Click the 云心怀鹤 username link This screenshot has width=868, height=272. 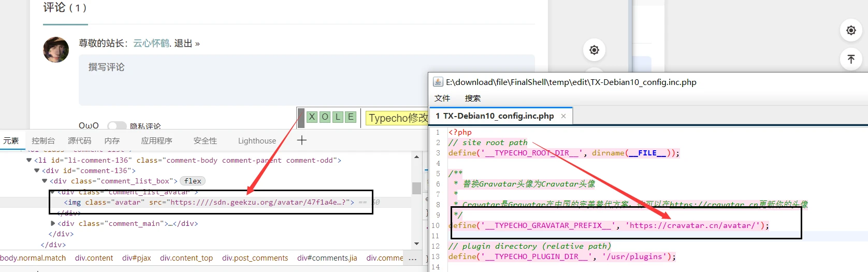151,44
